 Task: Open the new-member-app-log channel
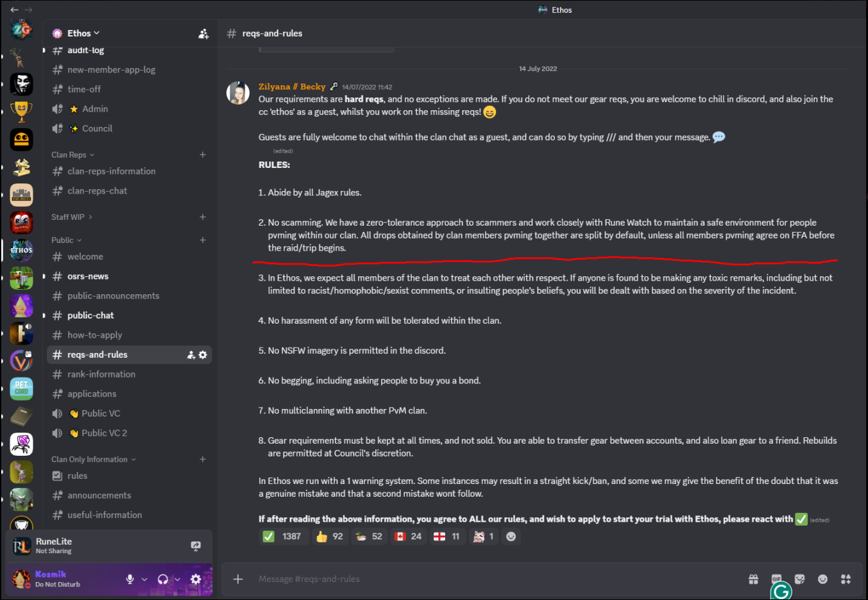pos(130,69)
